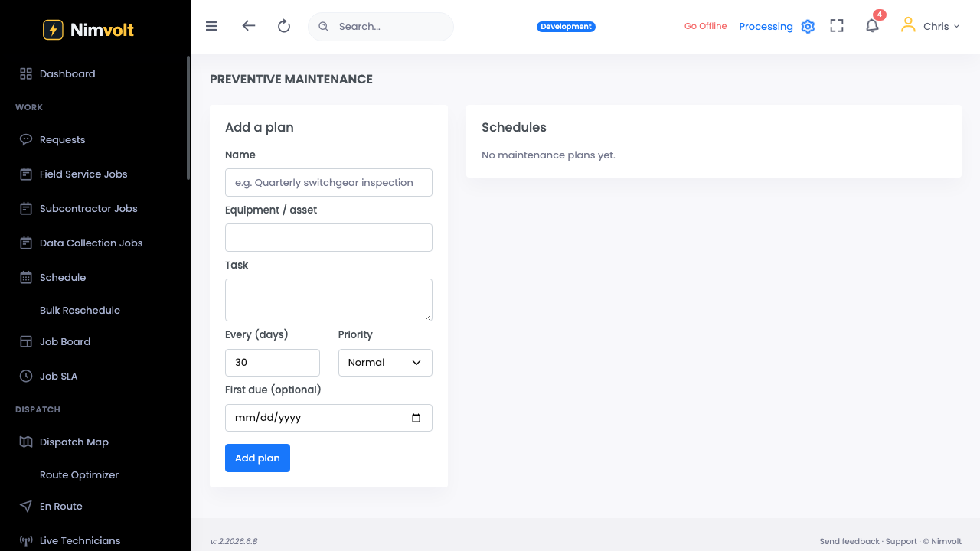Click the Job Board layout icon

(26, 341)
